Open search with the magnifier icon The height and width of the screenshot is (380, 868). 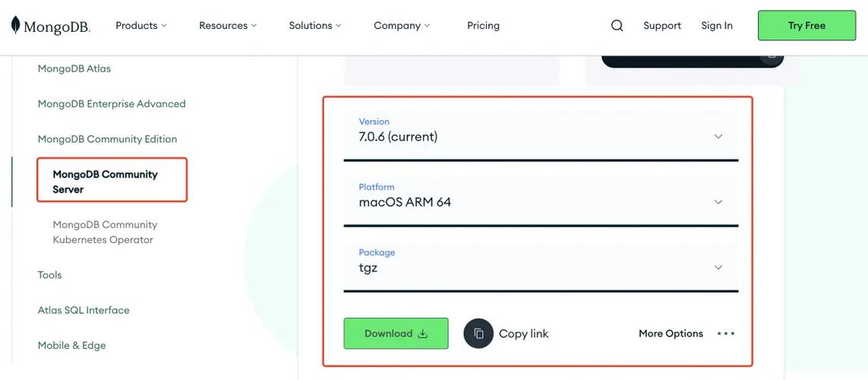617,26
